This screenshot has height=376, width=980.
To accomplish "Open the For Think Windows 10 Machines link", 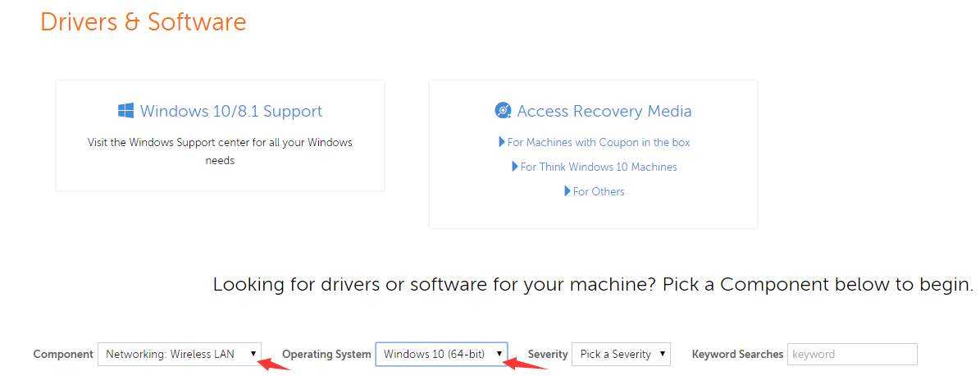I will tap(599, 167).
